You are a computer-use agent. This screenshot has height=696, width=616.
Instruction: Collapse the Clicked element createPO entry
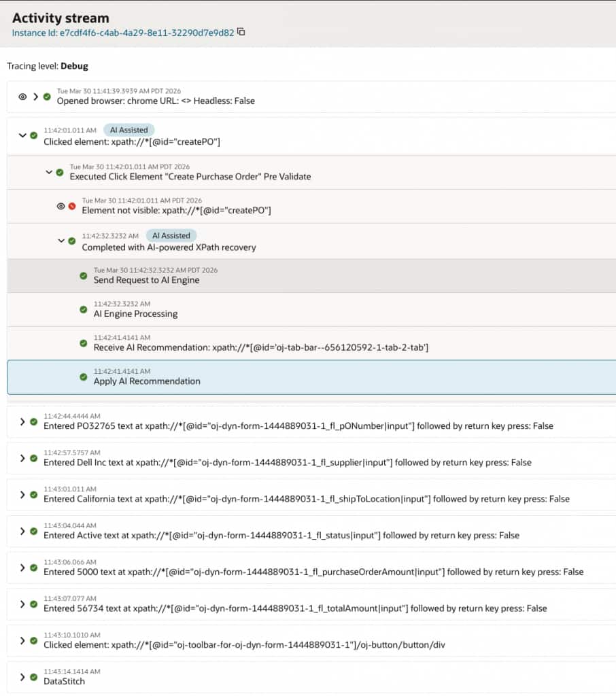click(x=23, y=135)
